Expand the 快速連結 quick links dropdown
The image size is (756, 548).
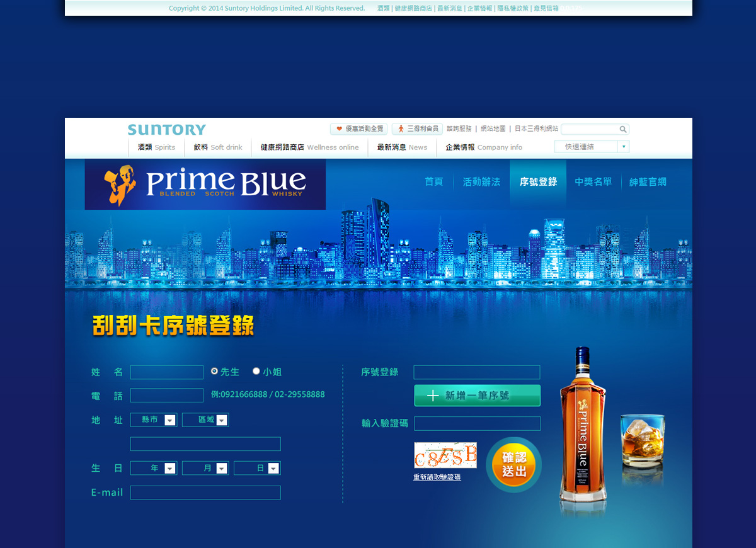[x=592, y=147]
